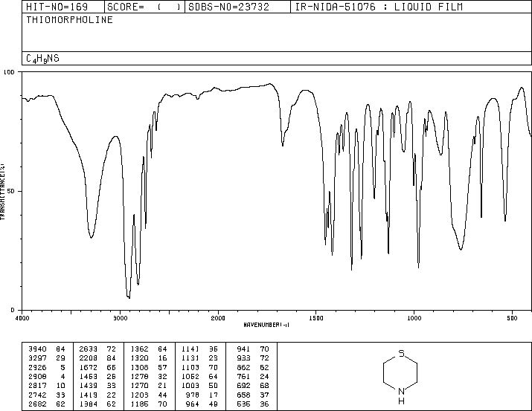The height and width of the screenshot is (411, 532).
Task: Click the nitrogen atom N in the structure
Action: tap(401, 392)
